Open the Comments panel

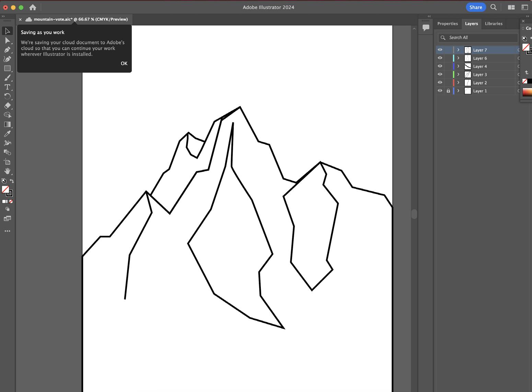pyautogui.click(x=426, y=28)
